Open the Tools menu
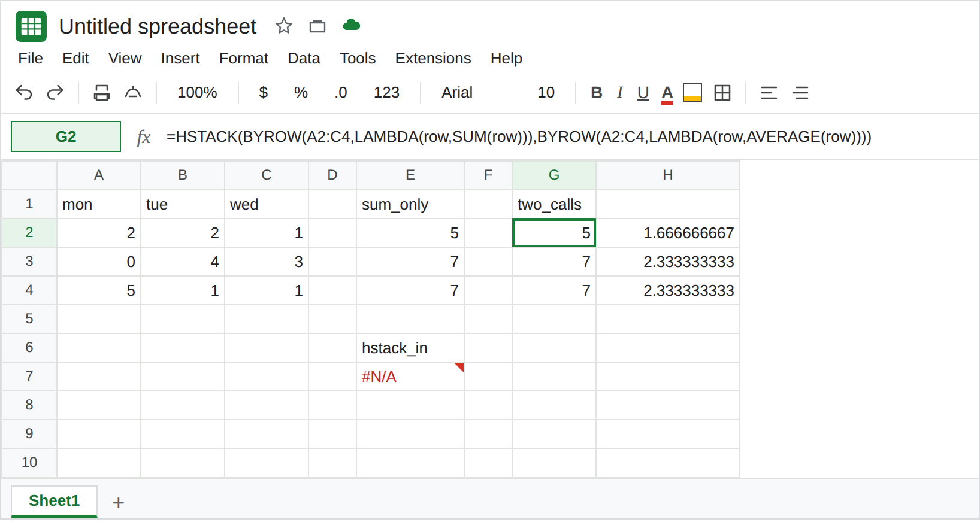 point(358,58)
